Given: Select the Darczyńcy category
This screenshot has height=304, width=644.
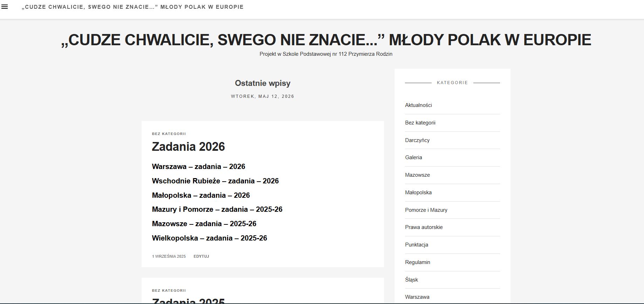Looking at the screenshot, I should pyautogui.click(x=417, y=140).
